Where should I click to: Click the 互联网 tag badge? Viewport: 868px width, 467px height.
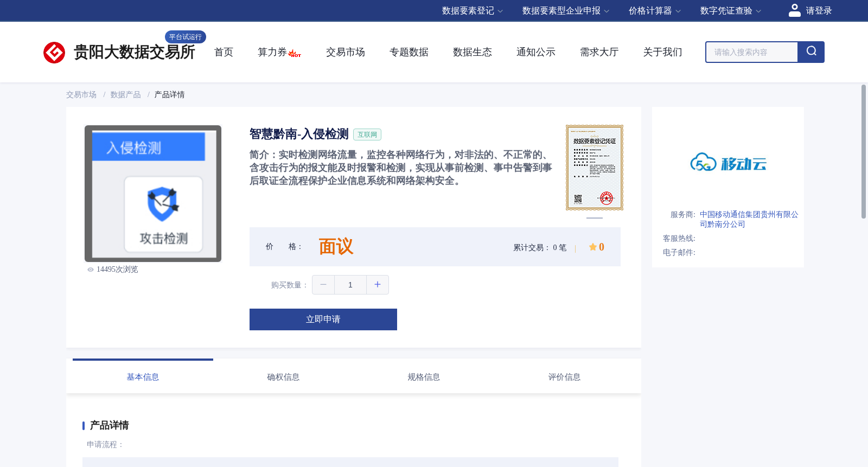click(x=367, y=135)
